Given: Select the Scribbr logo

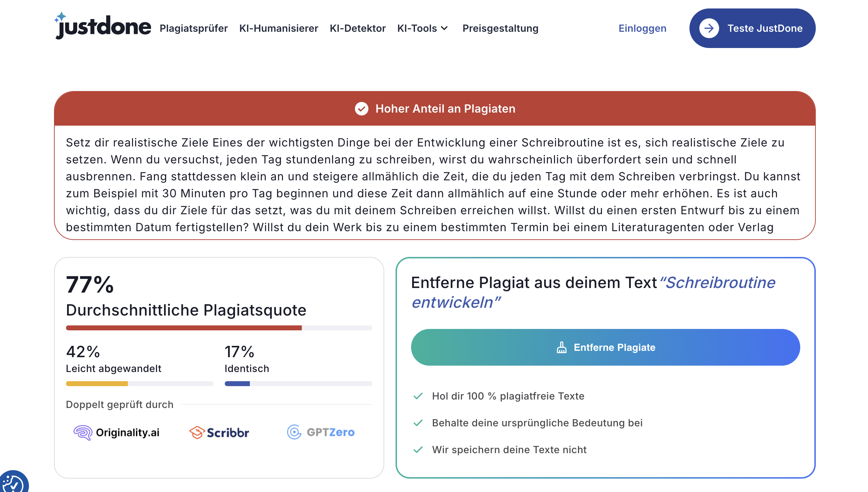Looking at the screenshot, I should (219, 432).
